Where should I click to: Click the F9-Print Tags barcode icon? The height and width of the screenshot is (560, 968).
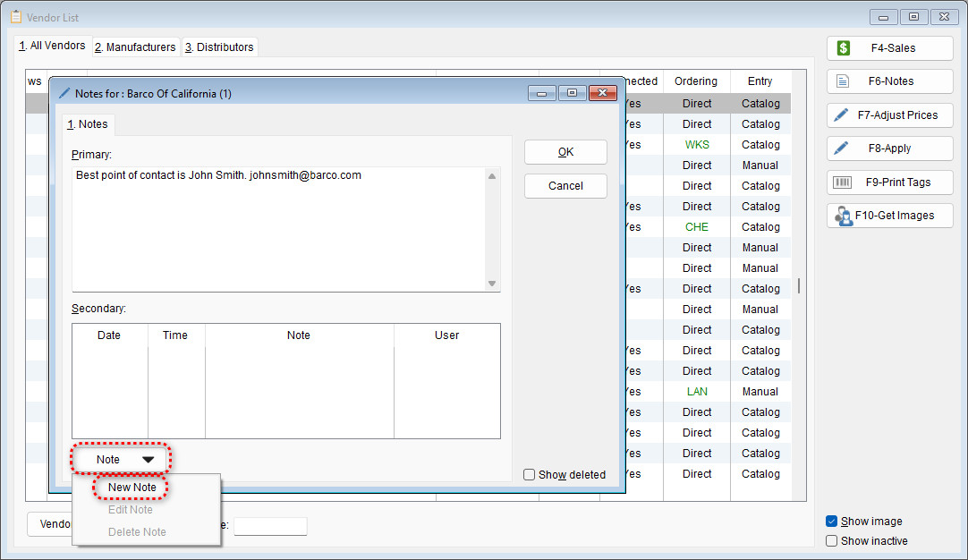tap(843, 182)
